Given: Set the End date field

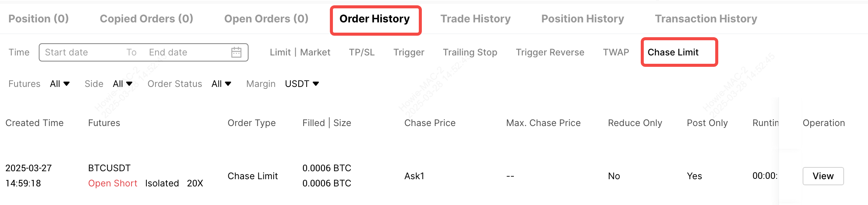Looking at the screenshot, I should (179, 52).
